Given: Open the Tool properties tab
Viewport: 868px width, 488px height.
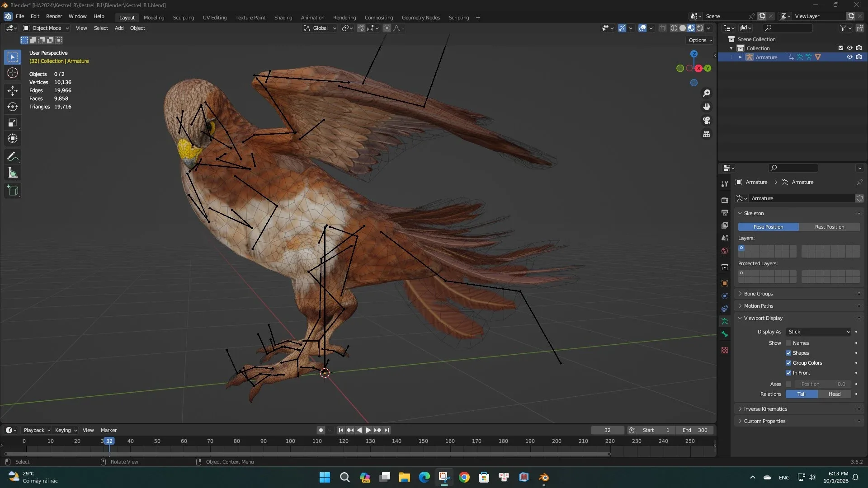Looking at the screenshot, I should (725, 184).
